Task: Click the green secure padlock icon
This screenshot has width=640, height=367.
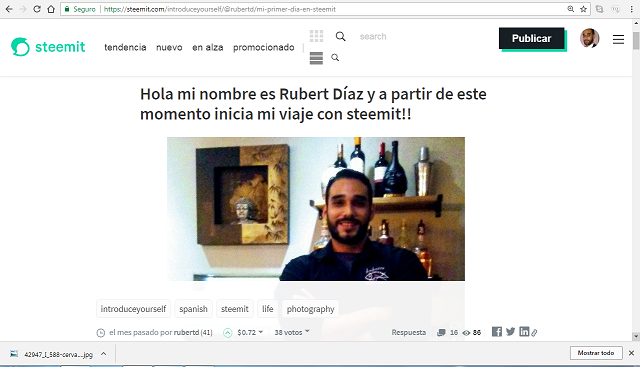Action: click(x=67, y=9)
